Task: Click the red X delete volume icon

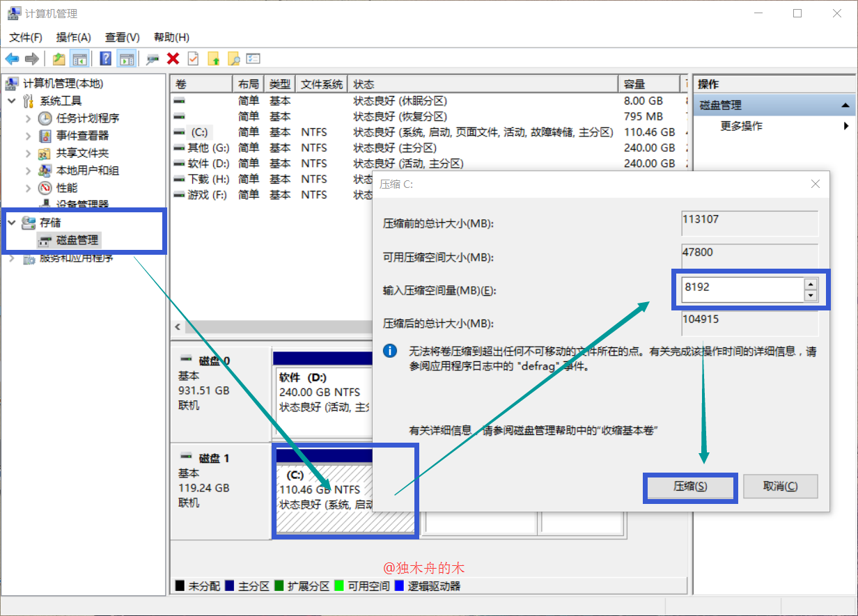Action: click(173, 58)
